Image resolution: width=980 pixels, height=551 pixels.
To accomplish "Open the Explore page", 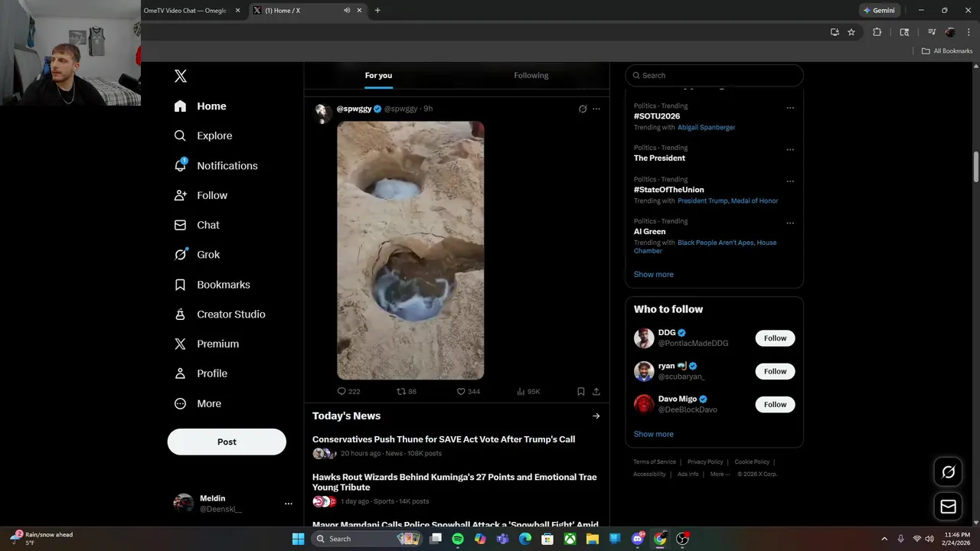I will (203, 135).
